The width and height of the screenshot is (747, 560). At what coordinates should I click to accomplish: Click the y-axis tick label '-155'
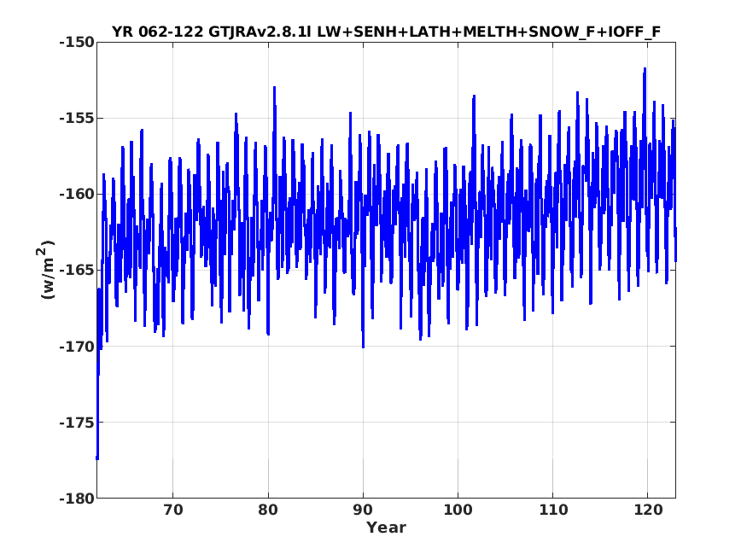[77, 118]
